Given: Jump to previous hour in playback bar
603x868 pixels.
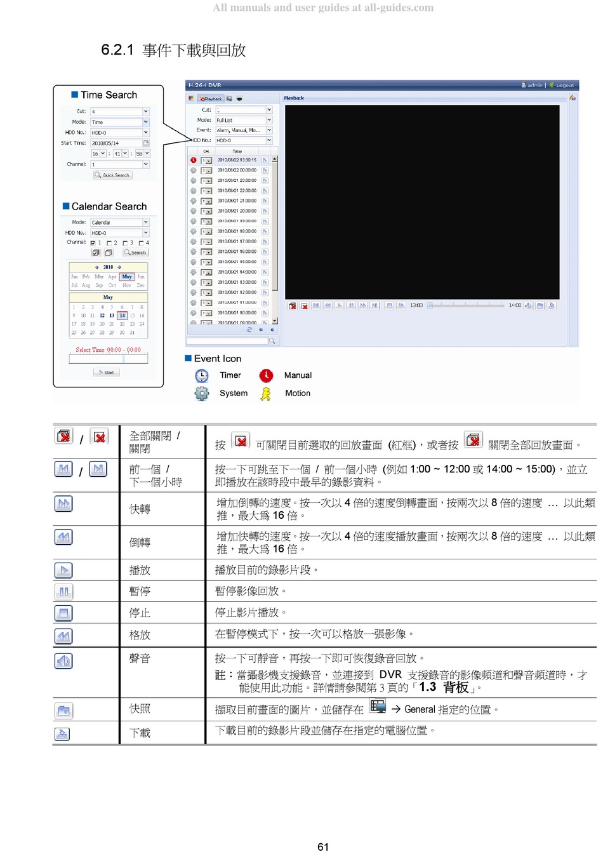Looking at the screenshot, I should (316, 305).
